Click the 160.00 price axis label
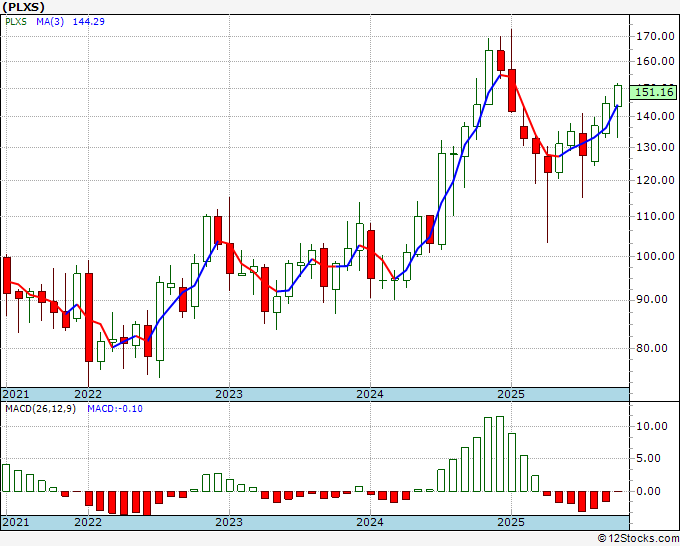Viewport: 680px width, 546px height. point(655,61)
